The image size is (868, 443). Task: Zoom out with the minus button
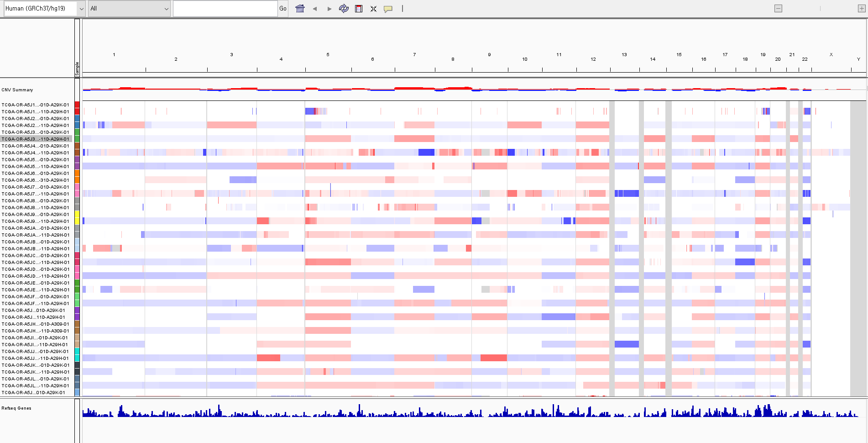[x=779, y=9]
